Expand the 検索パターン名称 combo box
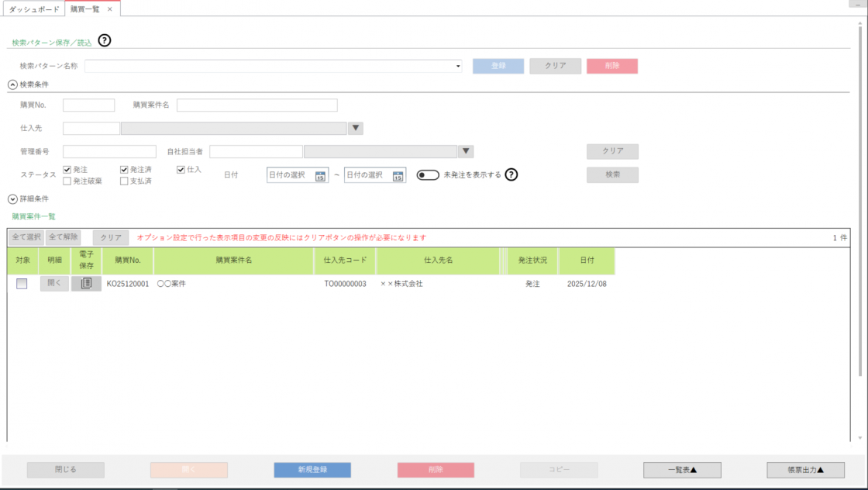The height and width of the screenshot is (490, 868). pos(458,67)
